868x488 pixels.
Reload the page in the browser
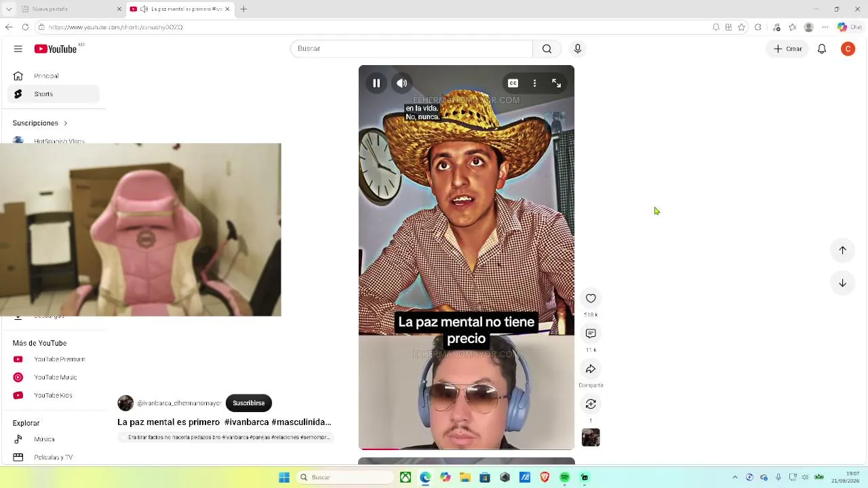[x=25, y=27]
